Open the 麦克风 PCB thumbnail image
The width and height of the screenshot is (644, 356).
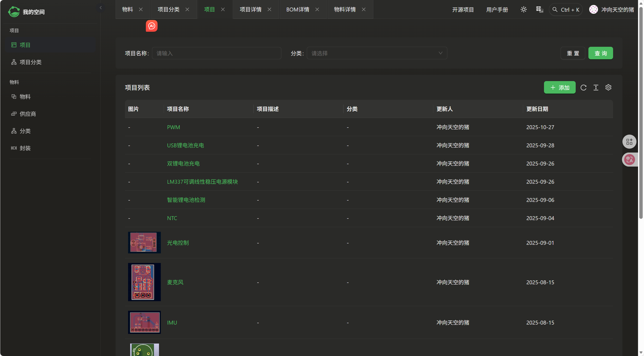click(x=144, y=282)
